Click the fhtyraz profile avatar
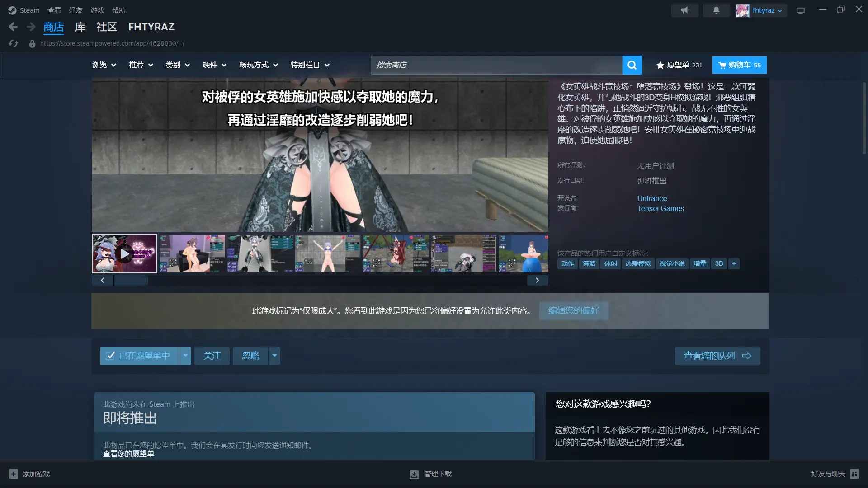The image size is (868, 488). click(742, 10)
